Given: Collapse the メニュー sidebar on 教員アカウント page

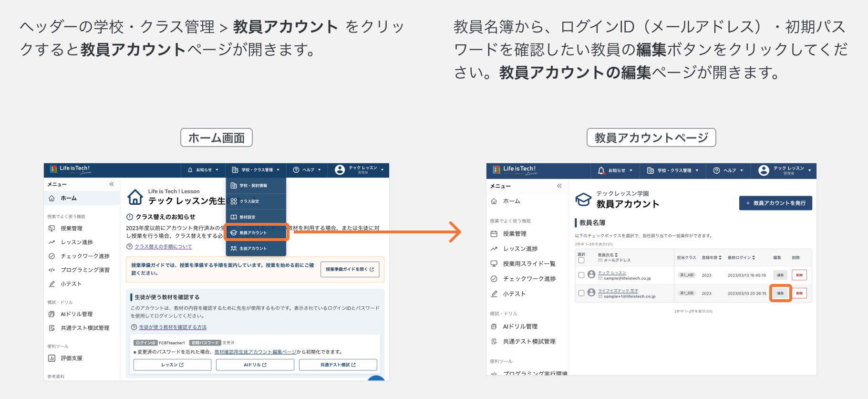Looking at the screenshot, I should 559,186.
